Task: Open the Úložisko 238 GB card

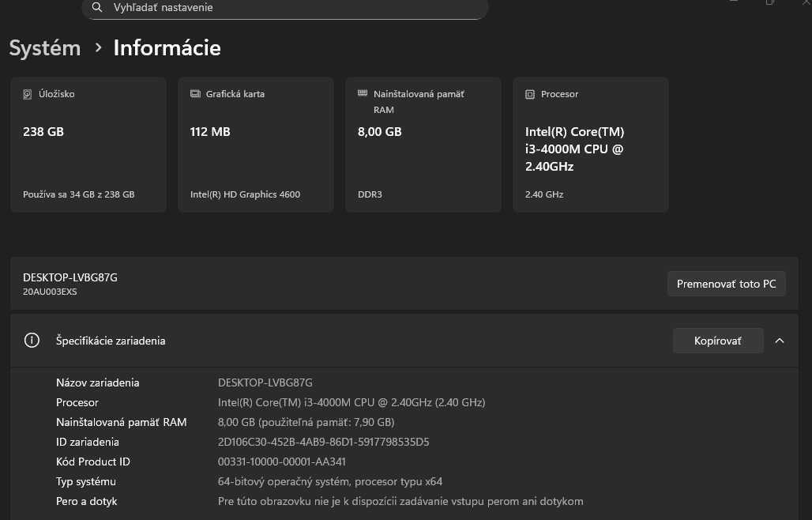Action: [88, 145]
